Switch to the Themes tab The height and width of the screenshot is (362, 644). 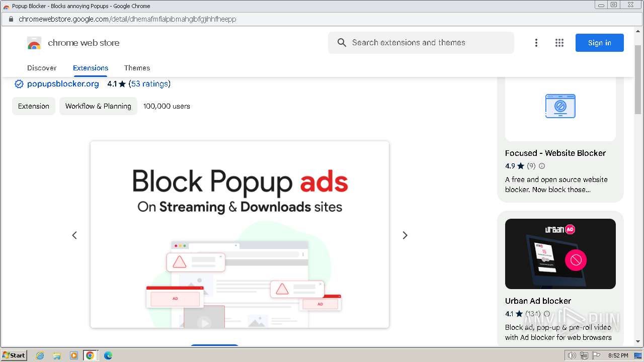pos(137,68)
